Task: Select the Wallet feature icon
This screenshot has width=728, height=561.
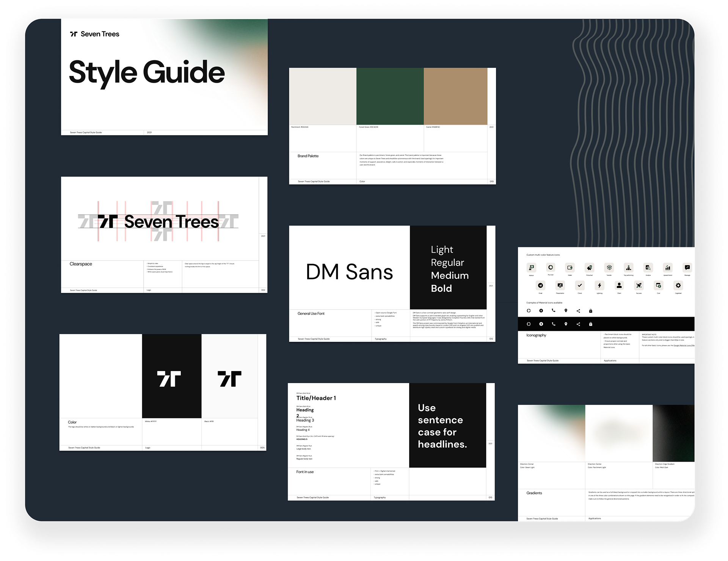Action: (x=570, y=268)
